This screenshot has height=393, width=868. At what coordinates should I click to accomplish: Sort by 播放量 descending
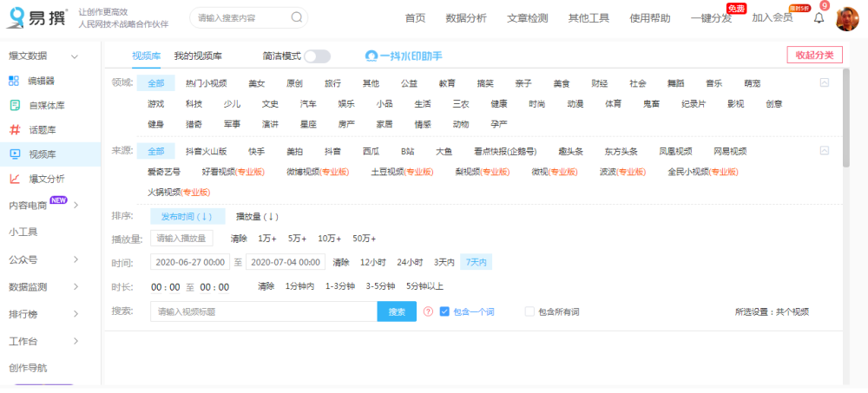pos(257,216)
